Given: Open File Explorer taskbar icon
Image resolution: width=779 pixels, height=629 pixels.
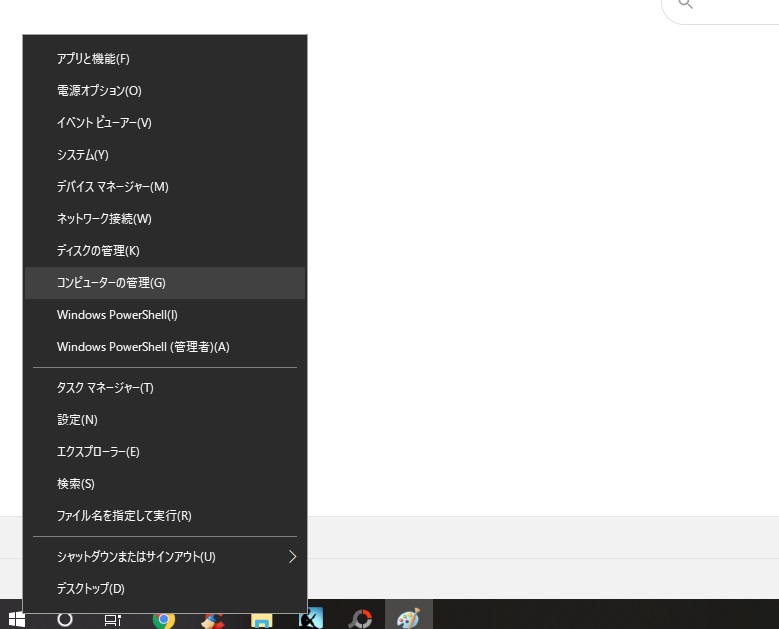Looking at the screenshot, I should (x=261, y=621).
